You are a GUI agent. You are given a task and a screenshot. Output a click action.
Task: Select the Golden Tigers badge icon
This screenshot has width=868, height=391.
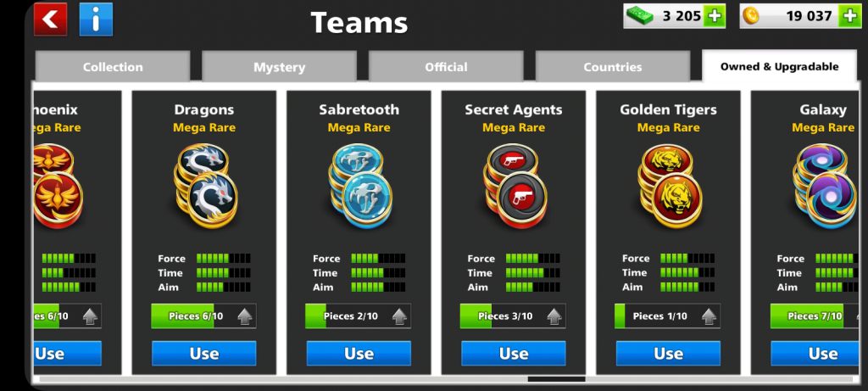click(670, 186)
